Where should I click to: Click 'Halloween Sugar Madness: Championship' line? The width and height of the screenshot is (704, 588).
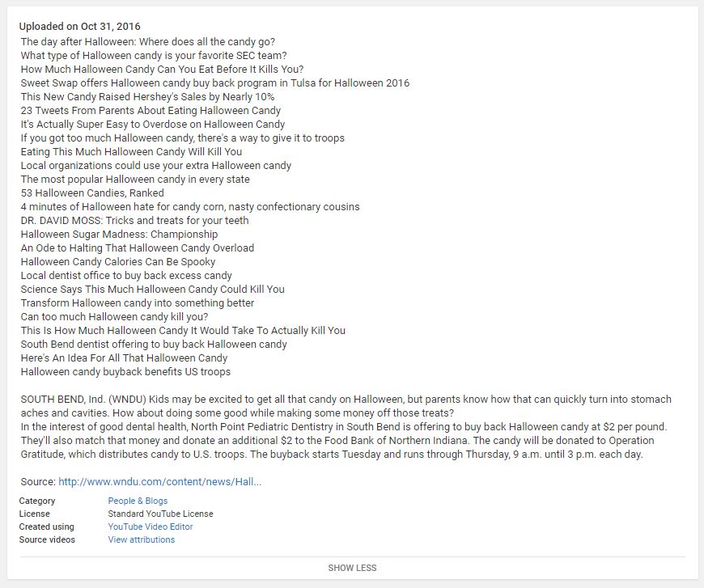[x=119, y=235]
